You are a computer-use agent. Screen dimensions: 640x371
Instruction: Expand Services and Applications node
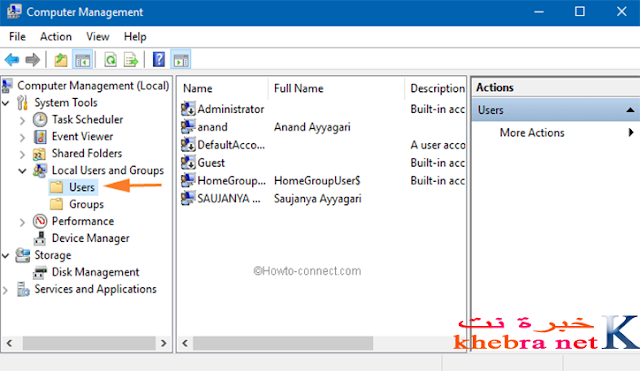coord(5,290)
